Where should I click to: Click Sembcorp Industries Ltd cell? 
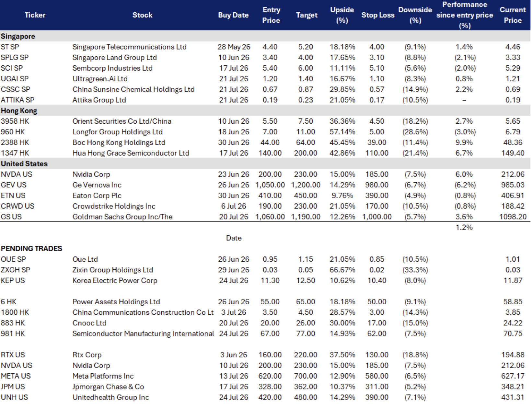[112, 68]
